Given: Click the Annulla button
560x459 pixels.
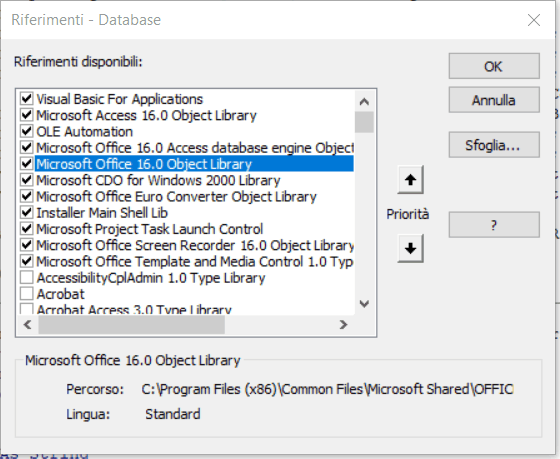Looking at the screenshot, I should click(x=494, y=100).
